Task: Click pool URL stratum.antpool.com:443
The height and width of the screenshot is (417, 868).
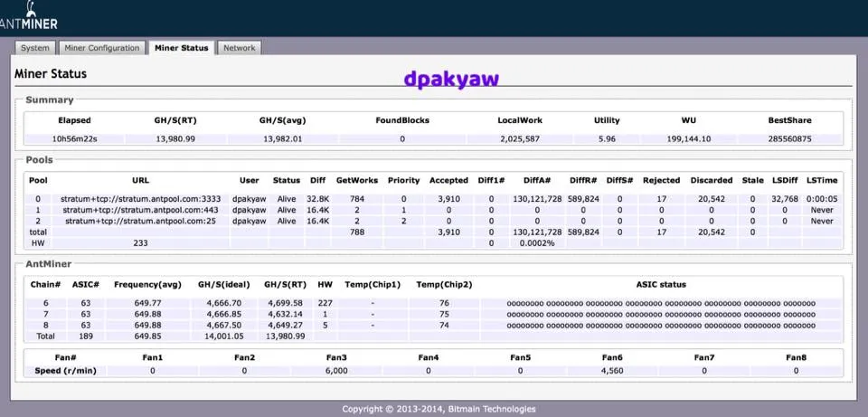Action: tap(141, 210)
